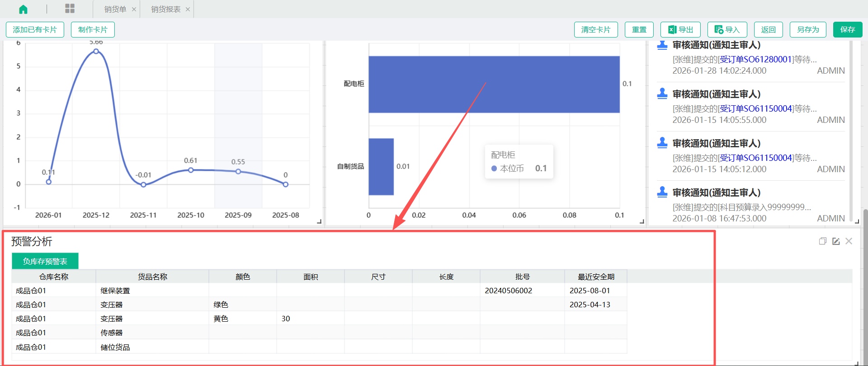Save the layout with the 保存 button
The image size is (868, 366).
(847, 30)
